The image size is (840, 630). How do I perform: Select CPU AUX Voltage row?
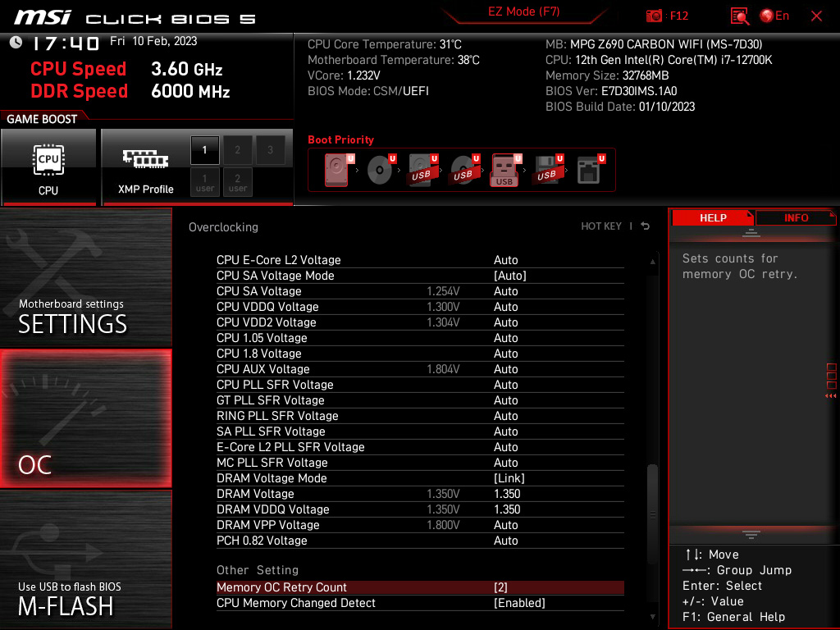click(x=420, y=368)
